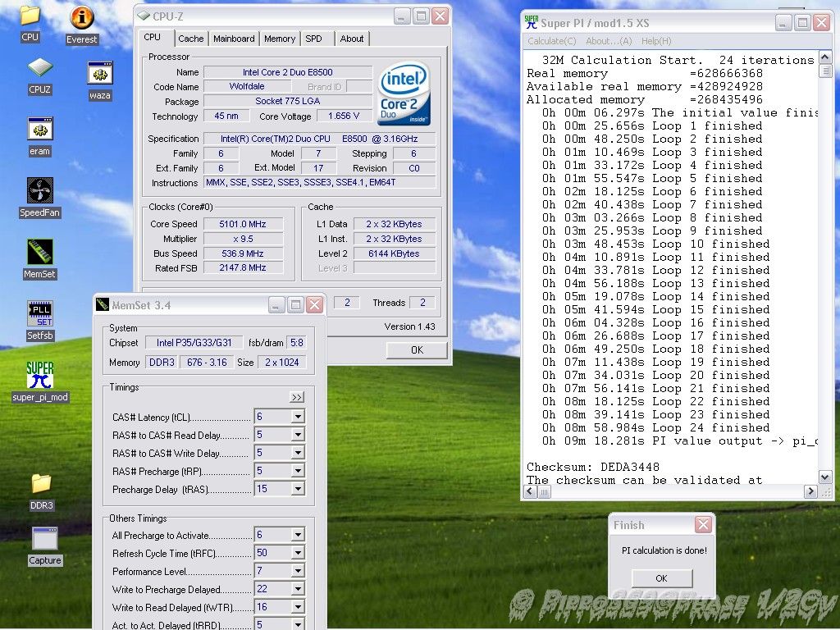Click OK in the Finish dialog
This screenshot has width=840, height=630.
click(662, 578)
